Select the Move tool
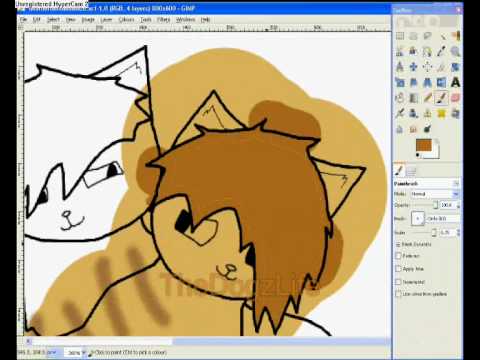Screen dimensions: 480x360 (413, 67)
